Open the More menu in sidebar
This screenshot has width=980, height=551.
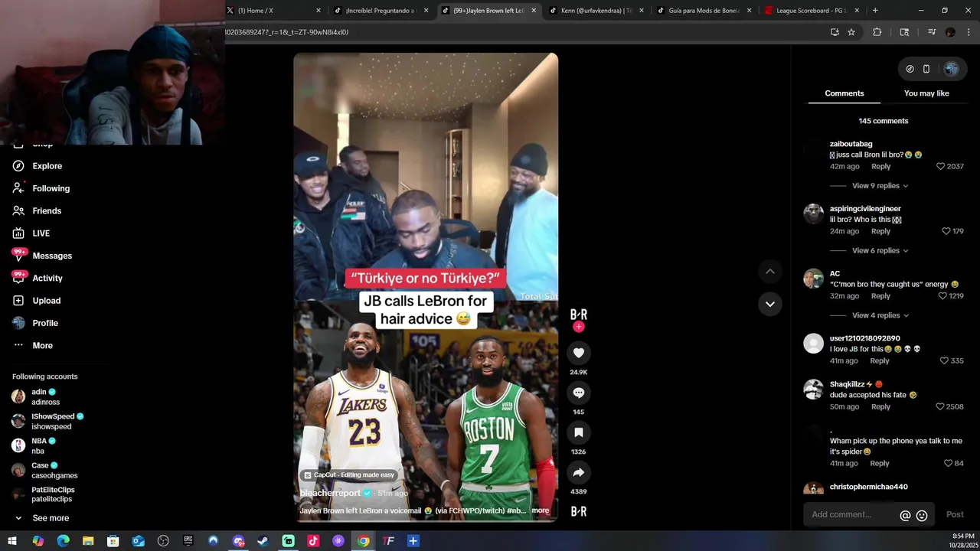(33, 345)
